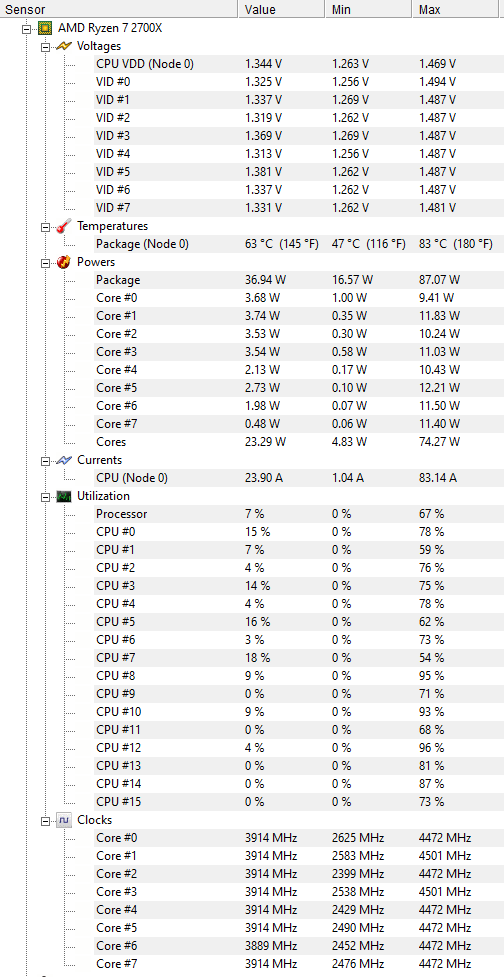Collapse the Temperatures section
The height and width of the screenshot is (977, 504).
click(45, 227)
